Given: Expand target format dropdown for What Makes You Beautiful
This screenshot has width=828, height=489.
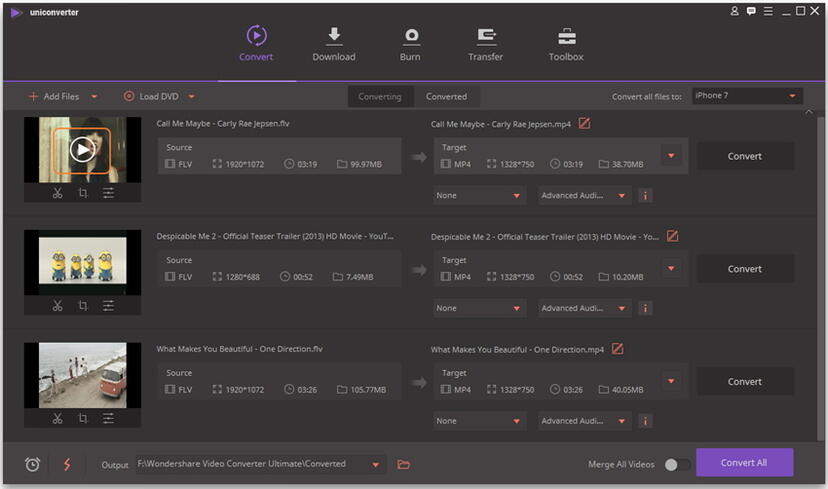Looking at the screenshot, I should [671, 381].
